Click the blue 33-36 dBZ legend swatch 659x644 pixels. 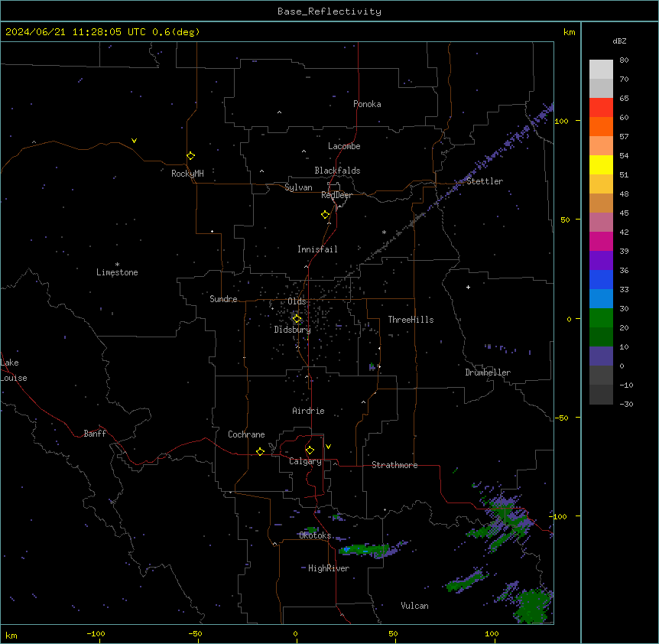601,279
